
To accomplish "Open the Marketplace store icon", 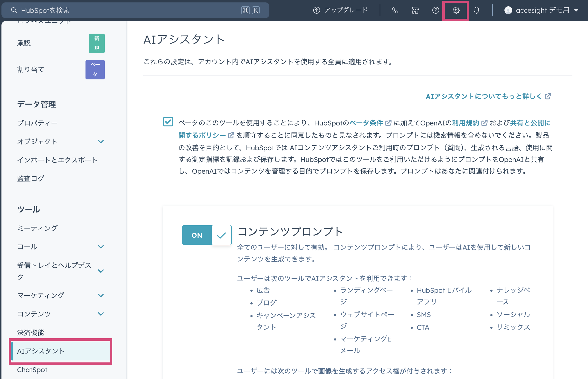I will [415, 10].
